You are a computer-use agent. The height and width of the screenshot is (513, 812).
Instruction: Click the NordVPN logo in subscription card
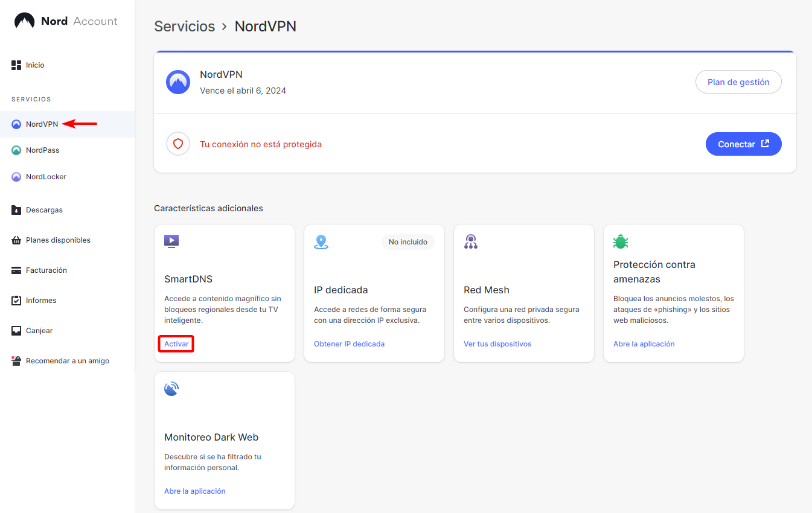[x=178, y=82]
